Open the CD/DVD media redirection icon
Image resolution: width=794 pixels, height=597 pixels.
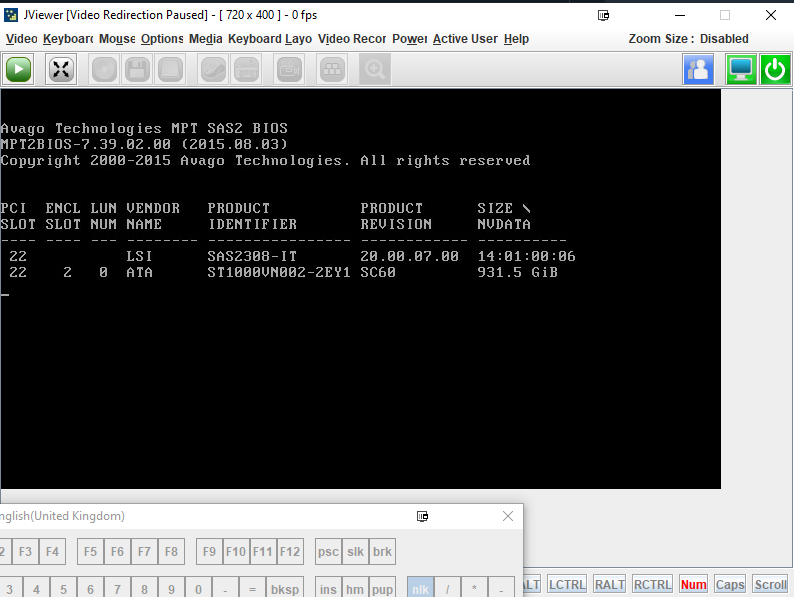[104, 69]
